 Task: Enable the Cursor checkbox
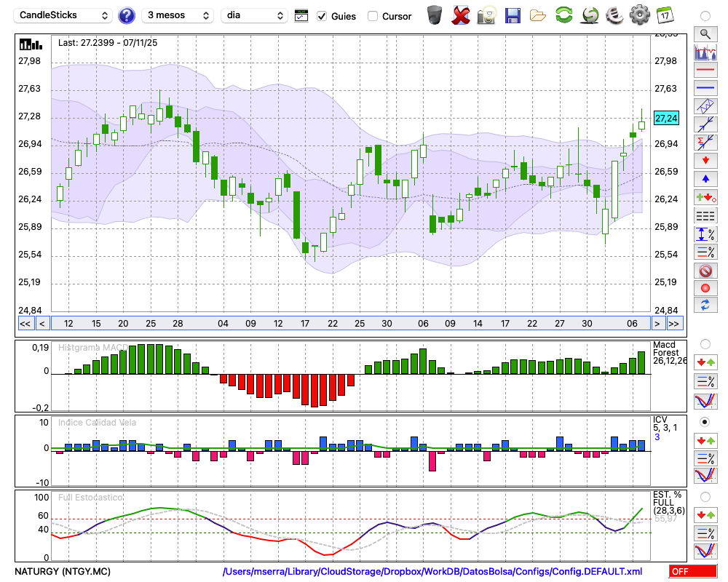(373, 16)
